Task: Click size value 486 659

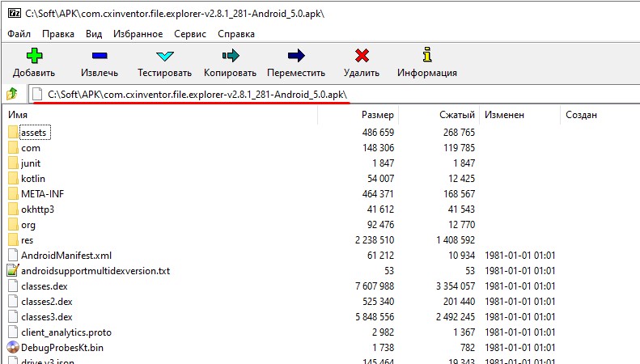Action: (x=379, y=132)
